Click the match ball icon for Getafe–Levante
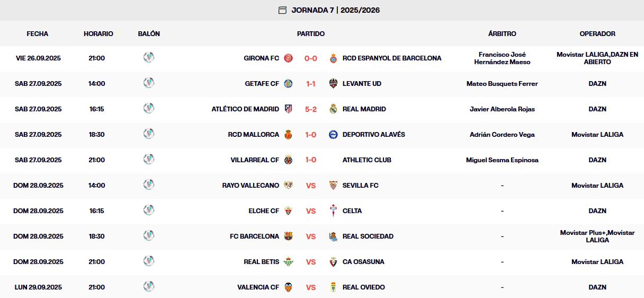 coord(149,83)
